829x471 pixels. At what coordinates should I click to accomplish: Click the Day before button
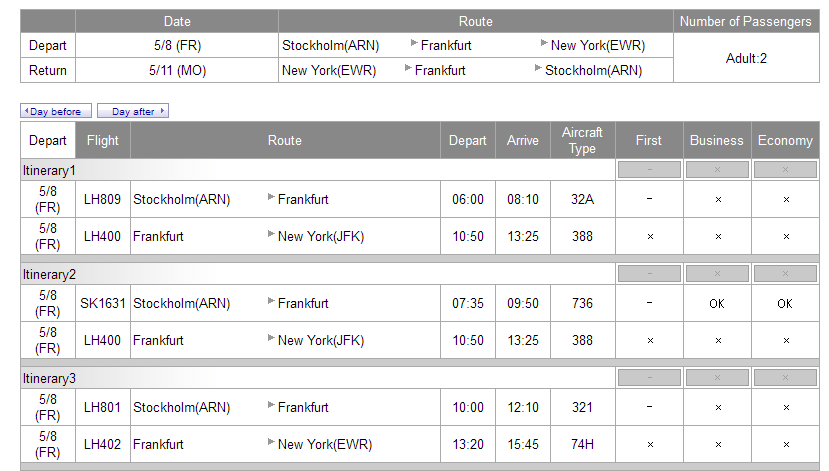(56, 111)
